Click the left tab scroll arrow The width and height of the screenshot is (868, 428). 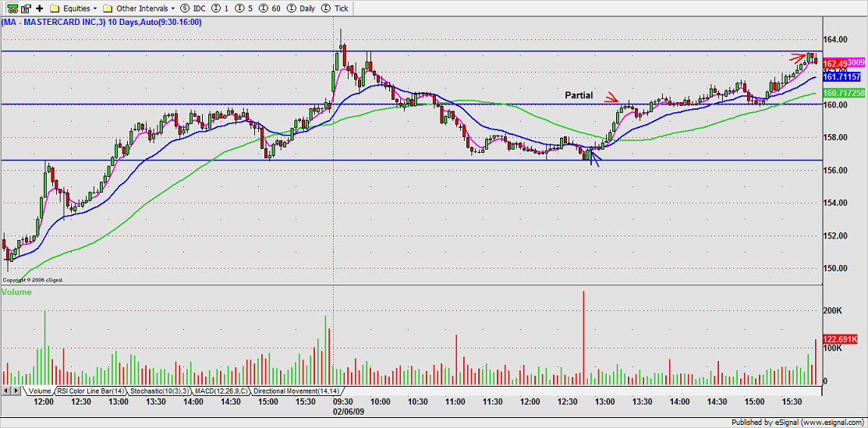(x=5, y=391)
